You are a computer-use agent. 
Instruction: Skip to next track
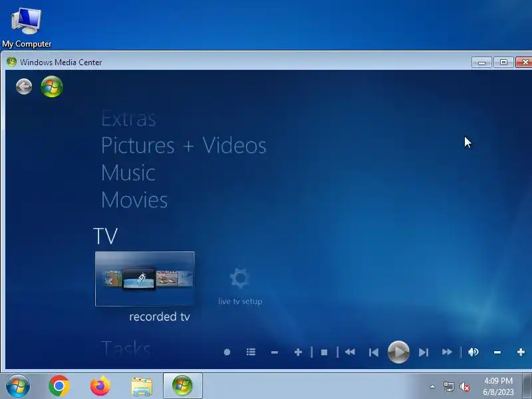(x=424, y=352)
